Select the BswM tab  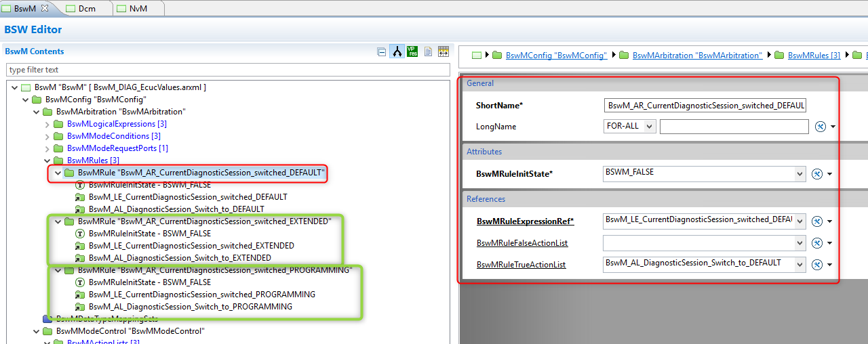[x=25, y=9]
